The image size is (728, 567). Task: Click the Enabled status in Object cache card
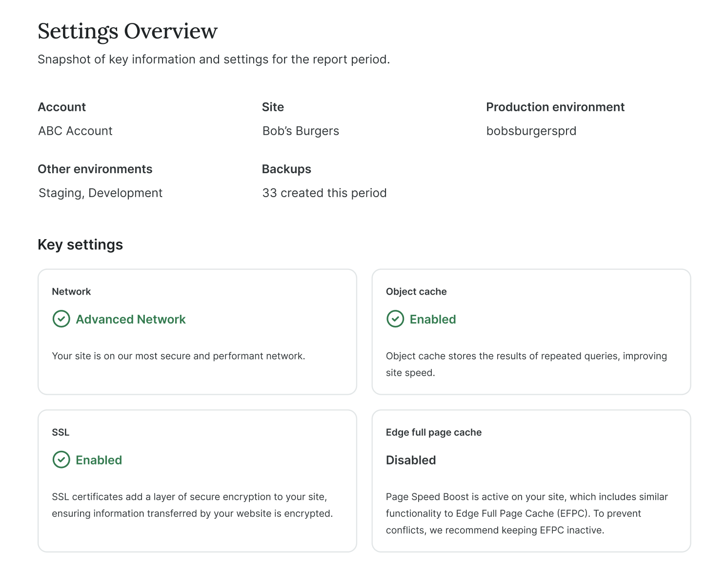tap(433, 319)
